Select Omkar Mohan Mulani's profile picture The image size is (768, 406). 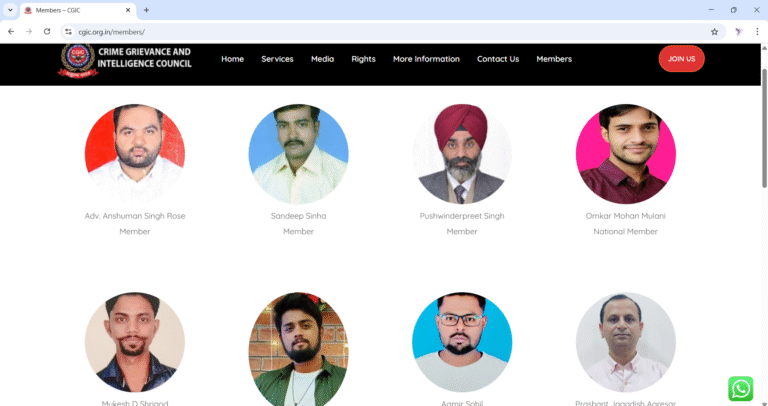(x=625, y=154)
